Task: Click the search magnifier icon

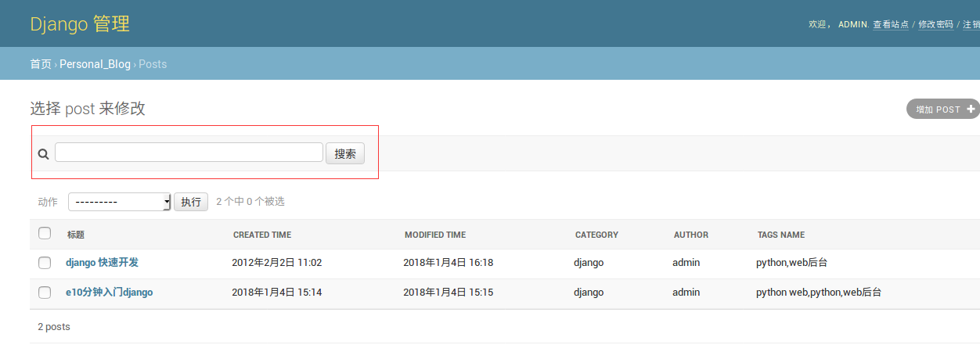Action: coord(43,154)
